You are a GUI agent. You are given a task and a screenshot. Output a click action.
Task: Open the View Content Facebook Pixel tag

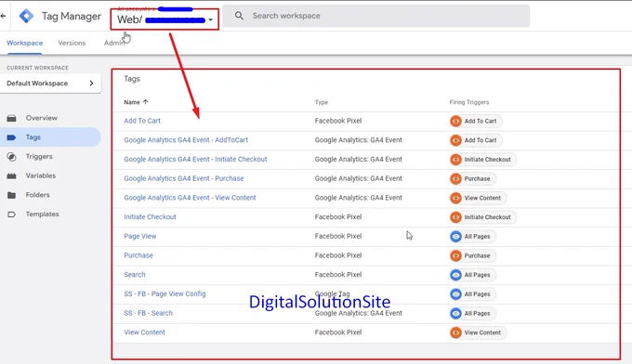[144, 332]
